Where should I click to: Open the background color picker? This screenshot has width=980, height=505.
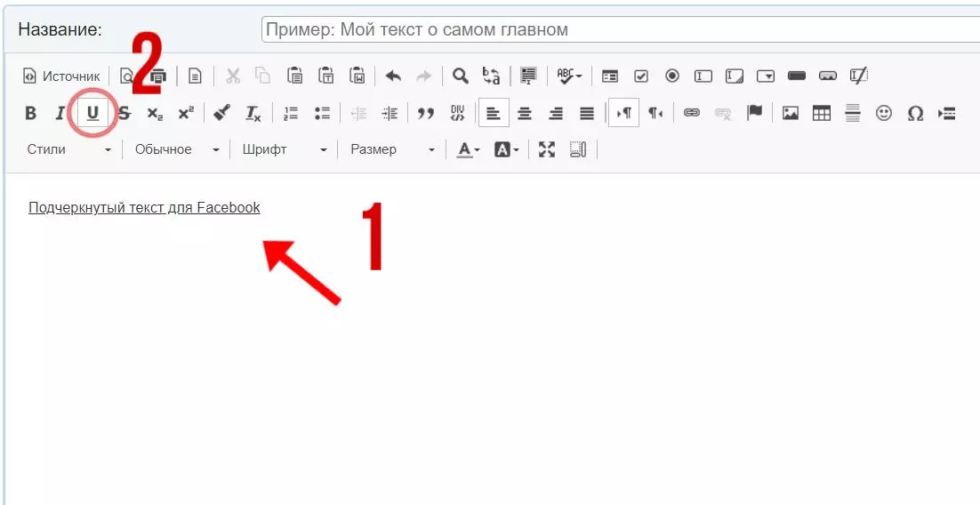pyautogui.click(x=506, y=150)
